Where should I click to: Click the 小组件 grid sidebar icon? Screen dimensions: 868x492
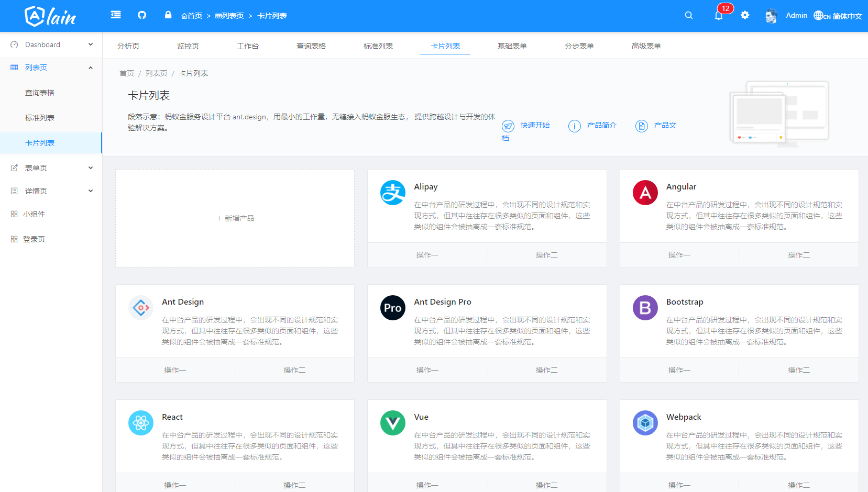click(x=14, y=214)
